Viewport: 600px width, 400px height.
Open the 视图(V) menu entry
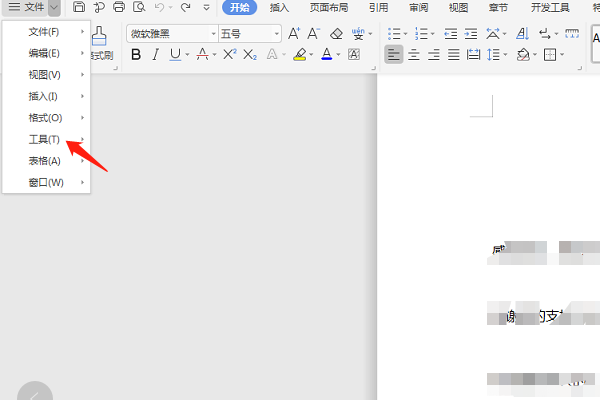46,75
